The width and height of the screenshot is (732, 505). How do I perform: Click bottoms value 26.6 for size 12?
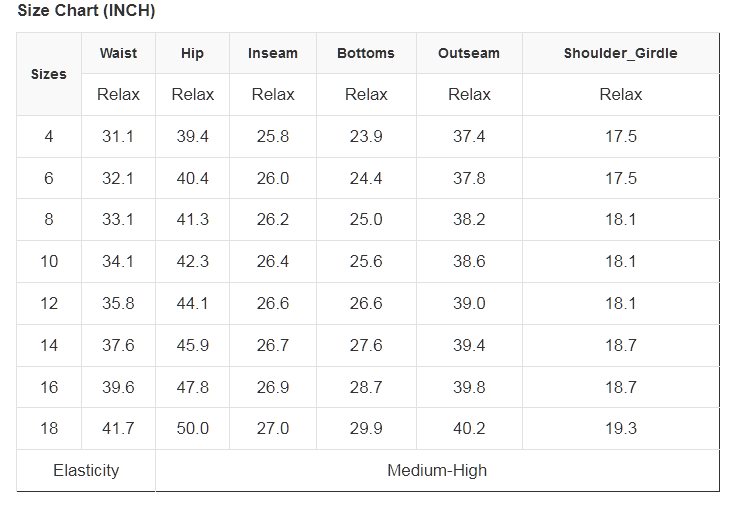[366, 304]
